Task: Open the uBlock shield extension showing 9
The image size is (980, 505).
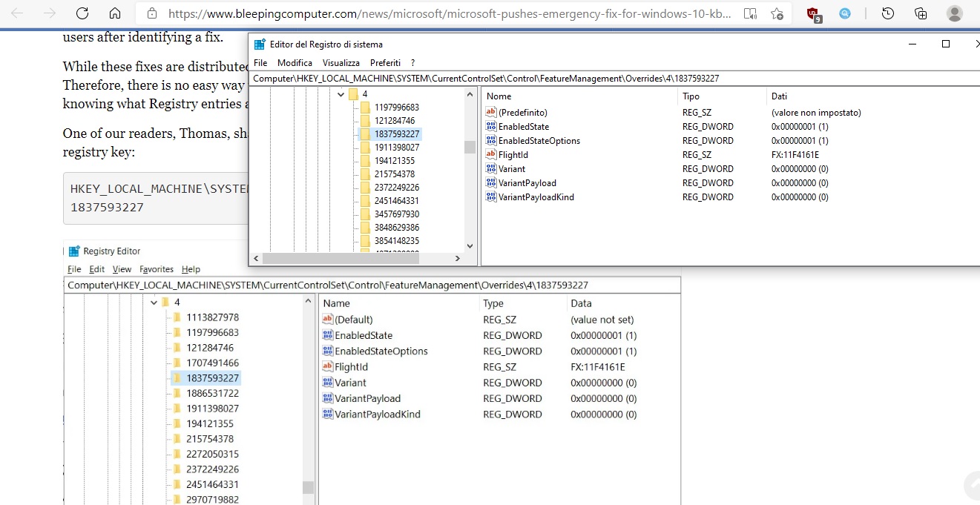Action: pyautogui.click(x=814, y=14)
